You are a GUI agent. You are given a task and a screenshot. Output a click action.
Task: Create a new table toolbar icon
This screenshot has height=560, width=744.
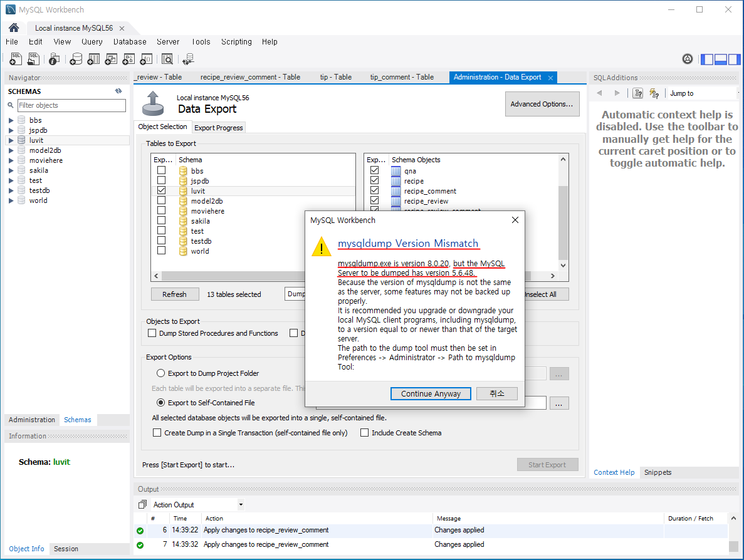(x=93, y=59)
